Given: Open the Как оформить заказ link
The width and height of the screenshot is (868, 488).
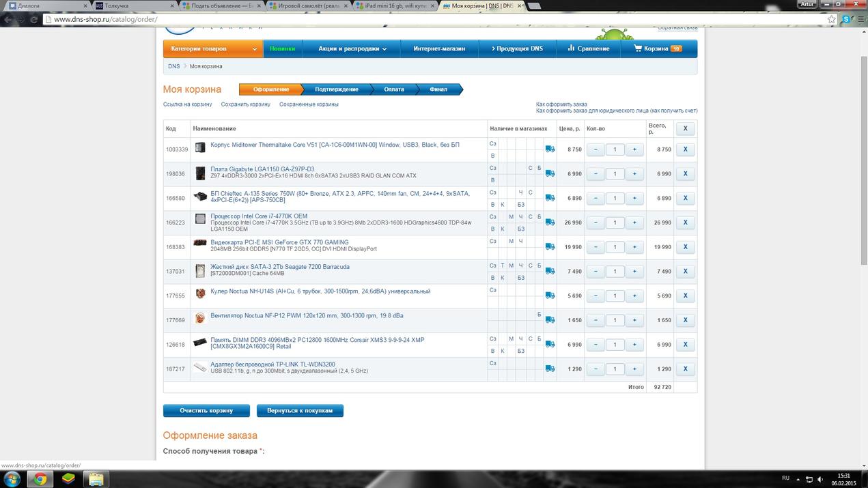Looking at the screenshot, I should click(561, 104).
